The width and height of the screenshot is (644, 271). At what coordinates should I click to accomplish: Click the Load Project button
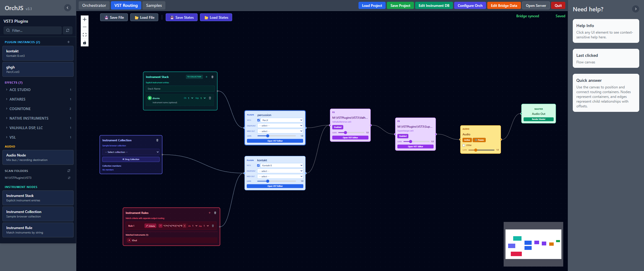click(x=372, y=5)
